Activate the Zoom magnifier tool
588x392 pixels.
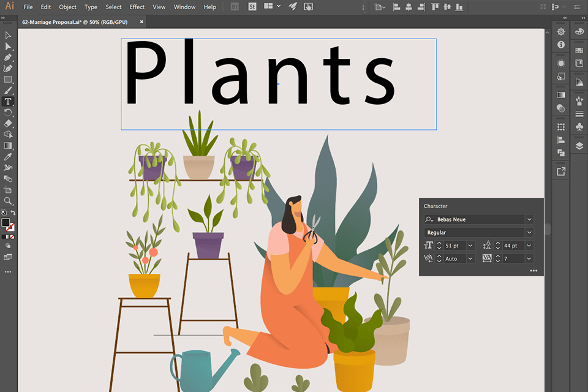(8, 201)
